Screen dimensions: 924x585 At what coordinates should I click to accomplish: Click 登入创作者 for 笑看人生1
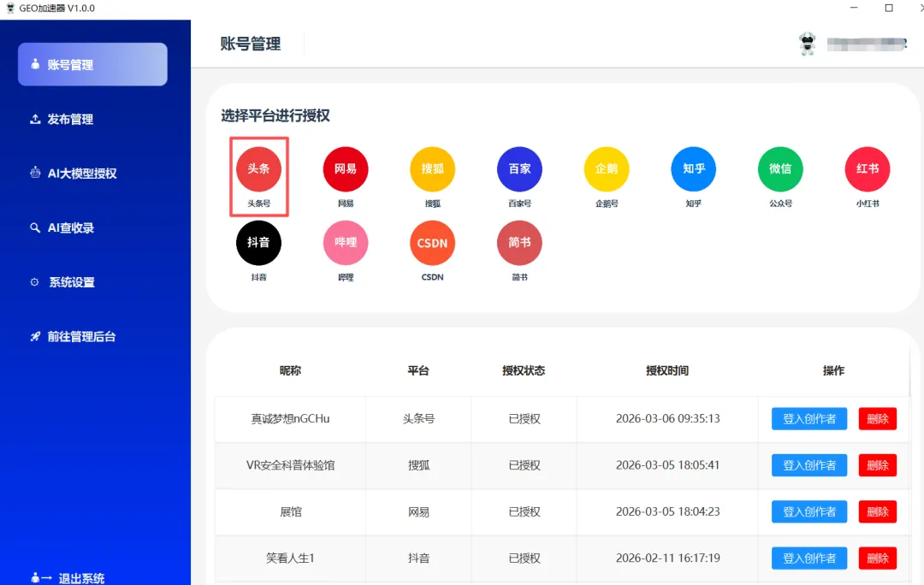point(809,558)
